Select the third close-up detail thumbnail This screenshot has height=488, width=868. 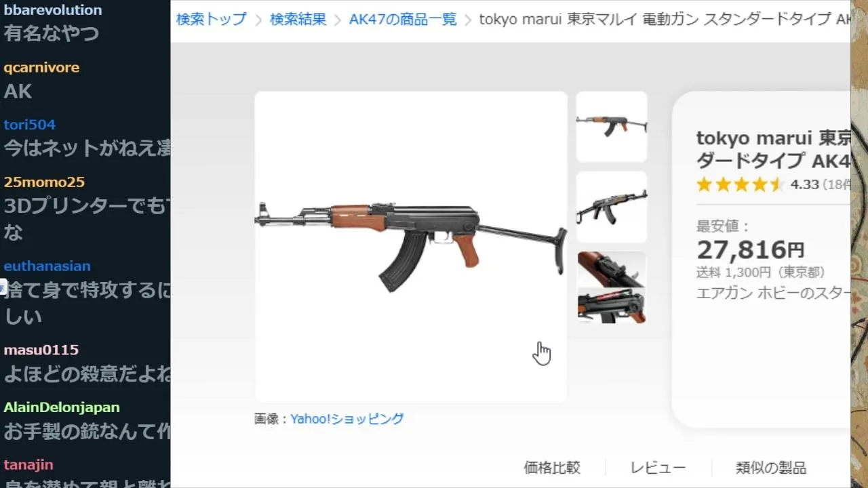[x=612, y=287]
